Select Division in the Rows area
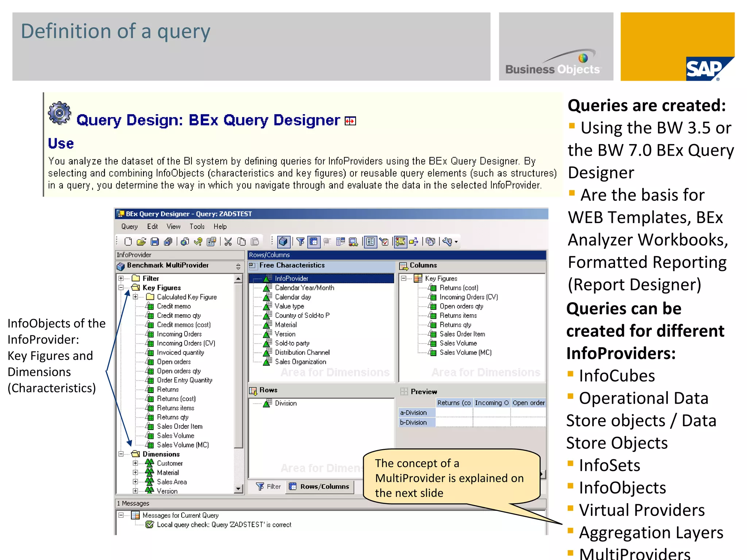 (x=286, y=403)
